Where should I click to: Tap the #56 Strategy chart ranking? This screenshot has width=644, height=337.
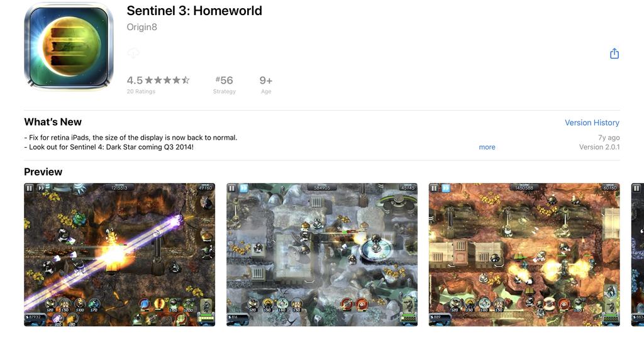click(x=225, y=84)
